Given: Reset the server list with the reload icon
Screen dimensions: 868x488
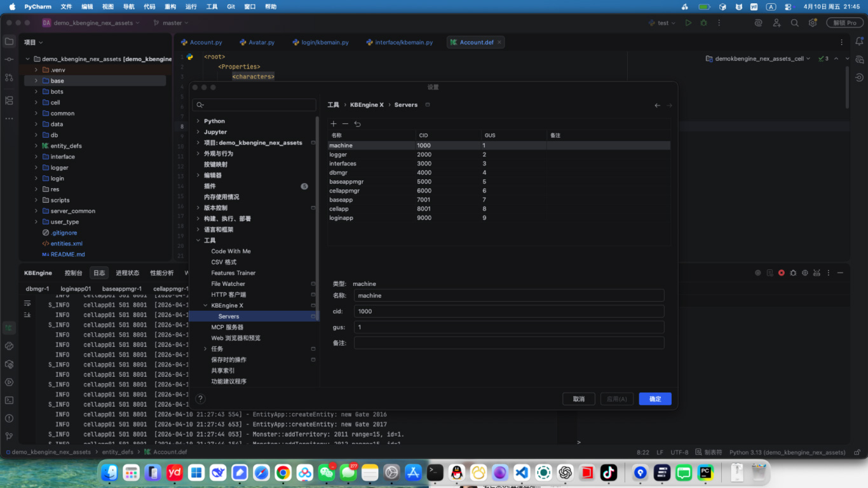Looking at the screenshot, I should 357,123.
